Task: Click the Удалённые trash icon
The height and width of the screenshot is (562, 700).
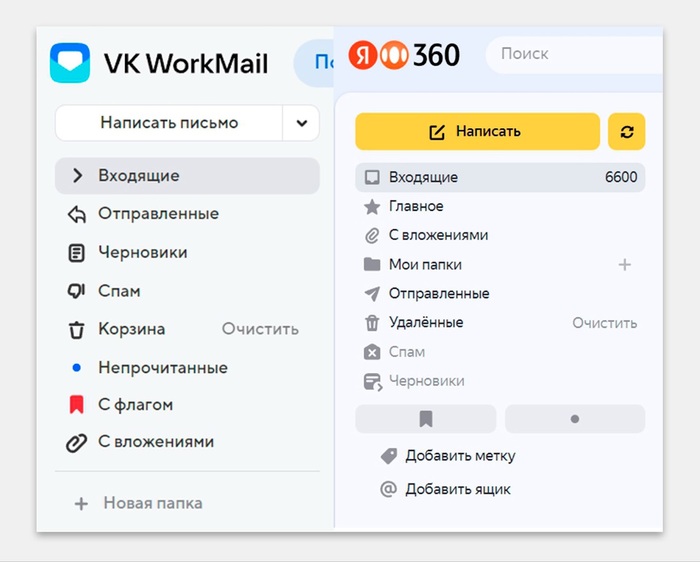Action: (x=372, y=323)
